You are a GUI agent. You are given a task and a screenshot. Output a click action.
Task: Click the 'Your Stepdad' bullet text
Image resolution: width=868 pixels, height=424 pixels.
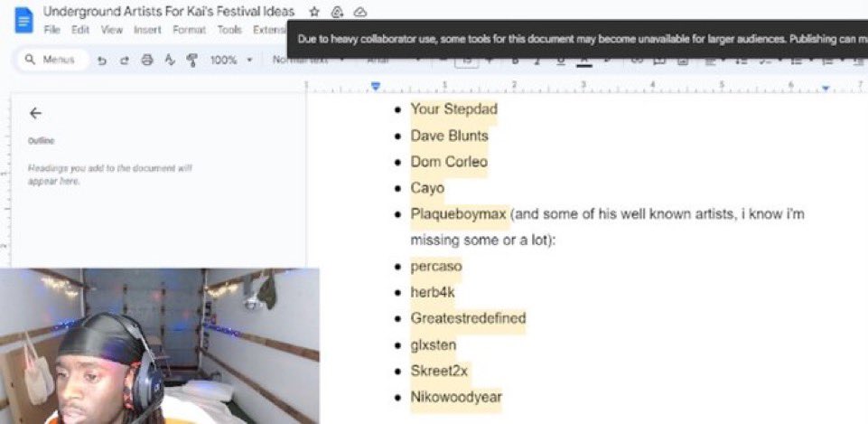[x=453, y=108]
